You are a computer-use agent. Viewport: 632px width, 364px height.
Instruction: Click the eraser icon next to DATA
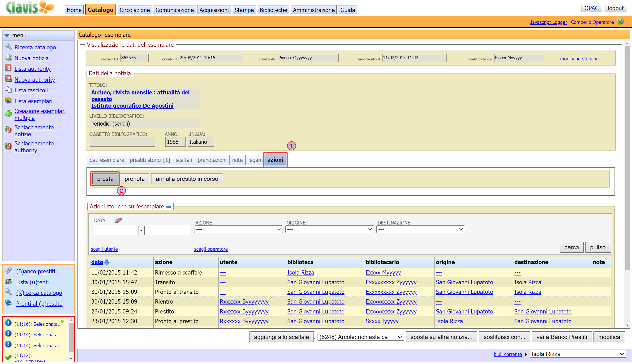click(x=118, y=220)
